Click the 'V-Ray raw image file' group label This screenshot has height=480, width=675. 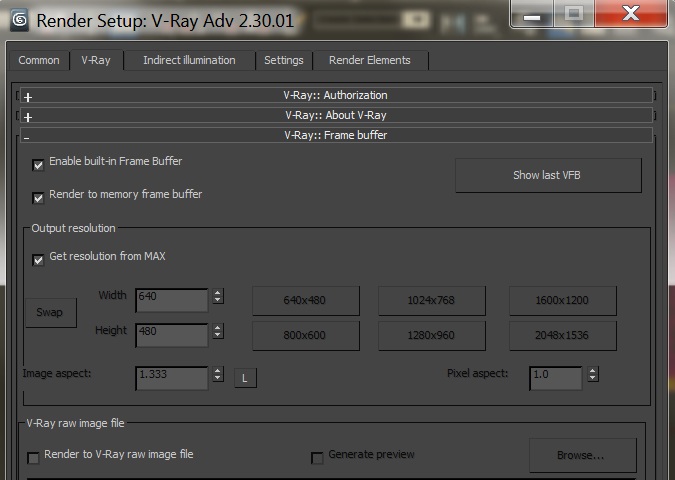[x=75, y=423]
